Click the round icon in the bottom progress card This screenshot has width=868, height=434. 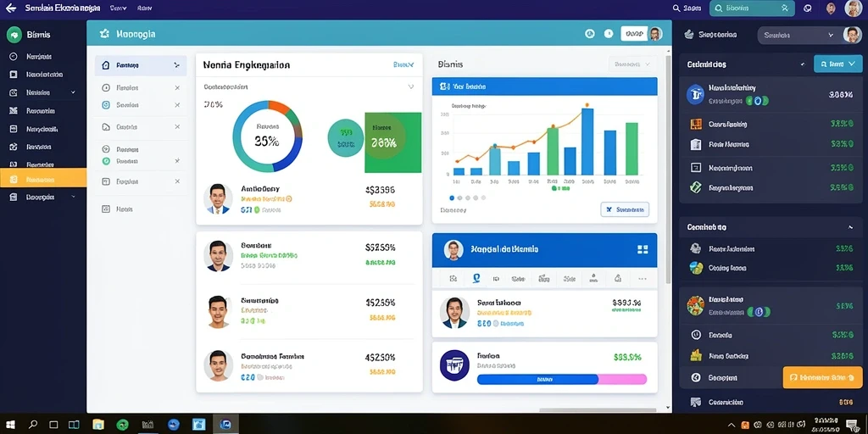pyautogui.click(x=454, y=365)
